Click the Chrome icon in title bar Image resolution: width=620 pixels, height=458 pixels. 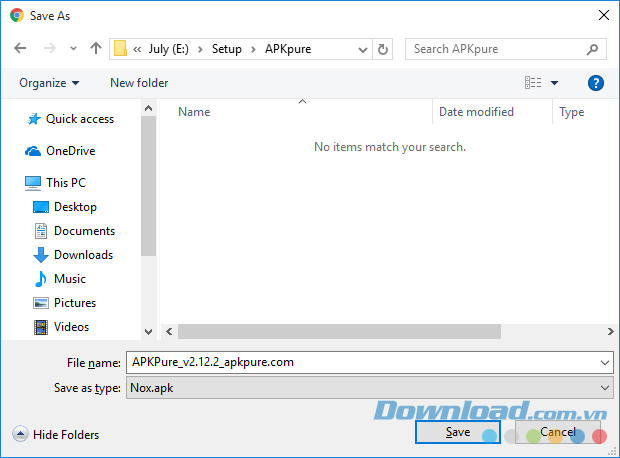pyautogui.click(x=17, y=15)
